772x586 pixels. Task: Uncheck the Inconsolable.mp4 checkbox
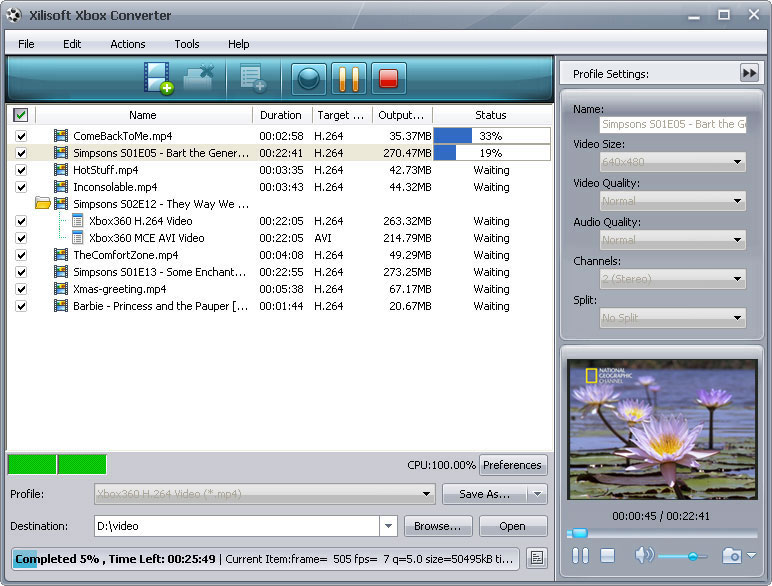(x=21, y=187)
